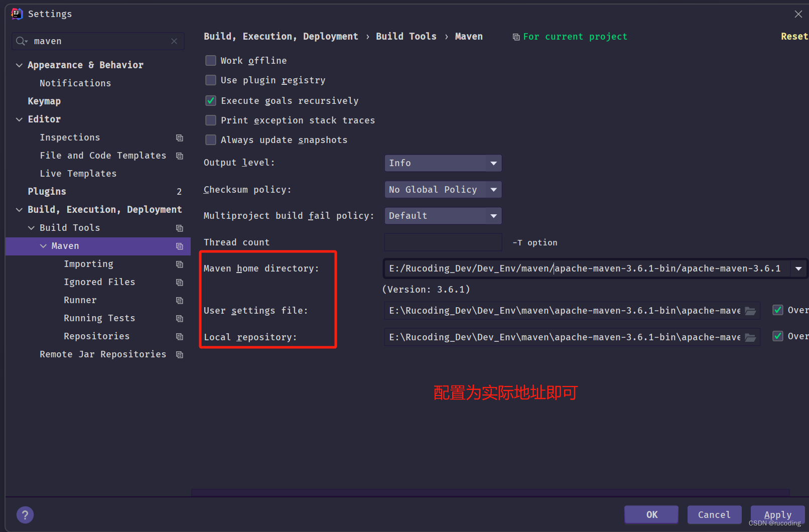809x532 pixels.
Task: Open Runner under Maven
Action: (x=80, y=300)
